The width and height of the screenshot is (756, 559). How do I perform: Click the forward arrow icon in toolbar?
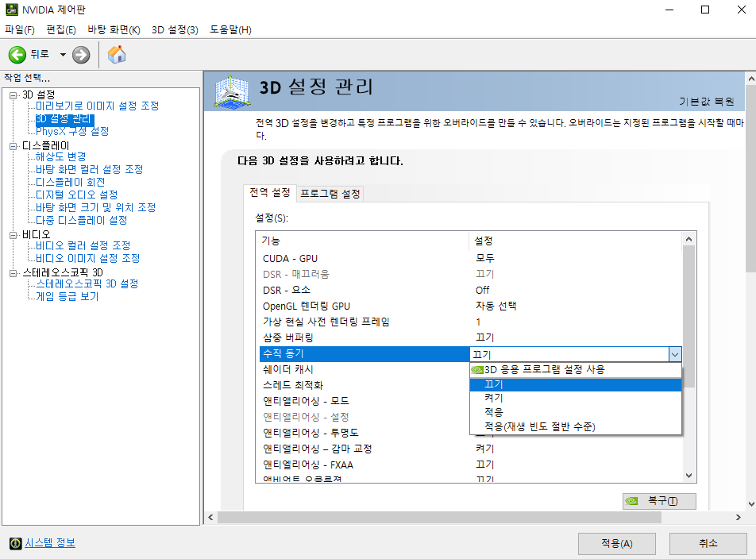tap(81, 55)
